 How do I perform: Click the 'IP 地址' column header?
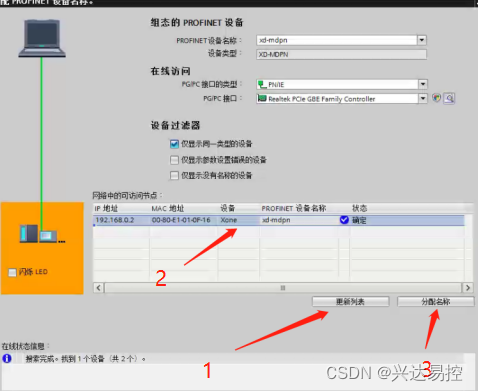pyautogui.click(x=106, y=209)
